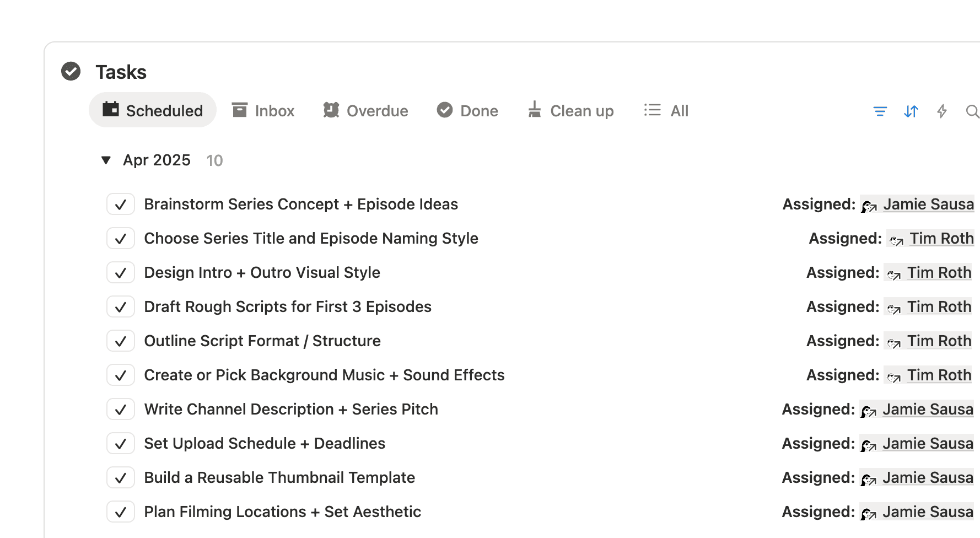Open the Overdue tab
Viewport: 980px width, 538px height.
[x=365, y=110]
